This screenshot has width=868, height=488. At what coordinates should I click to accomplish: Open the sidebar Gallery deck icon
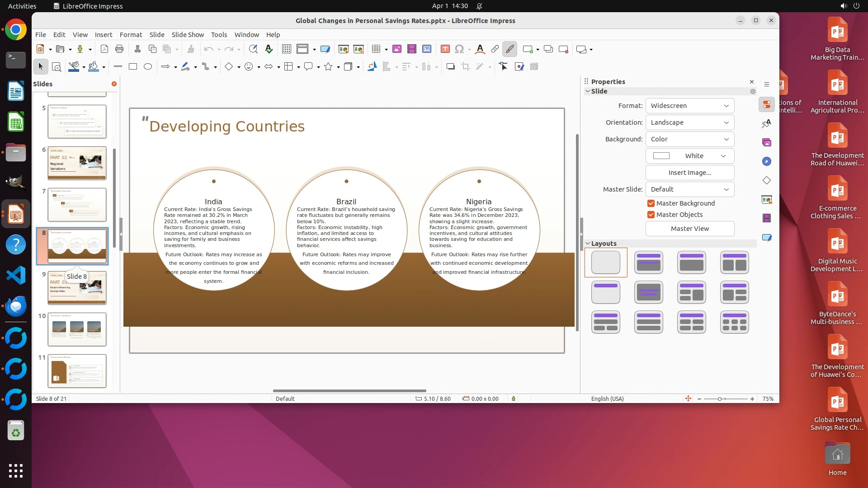[767, 143]
